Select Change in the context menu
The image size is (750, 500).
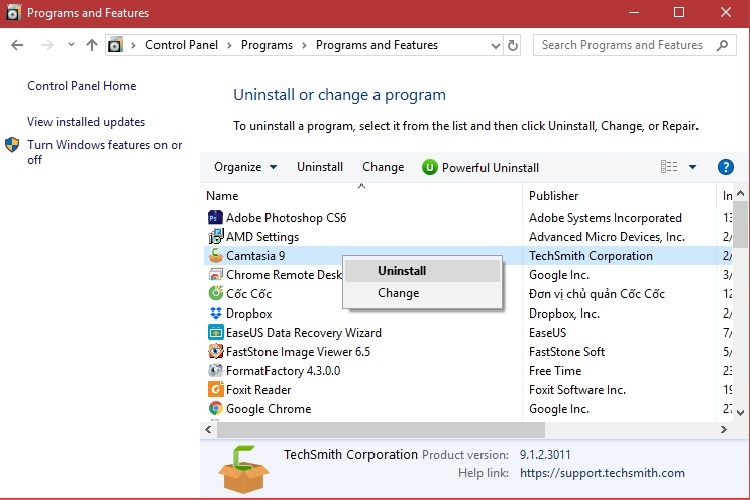point(398,293)
